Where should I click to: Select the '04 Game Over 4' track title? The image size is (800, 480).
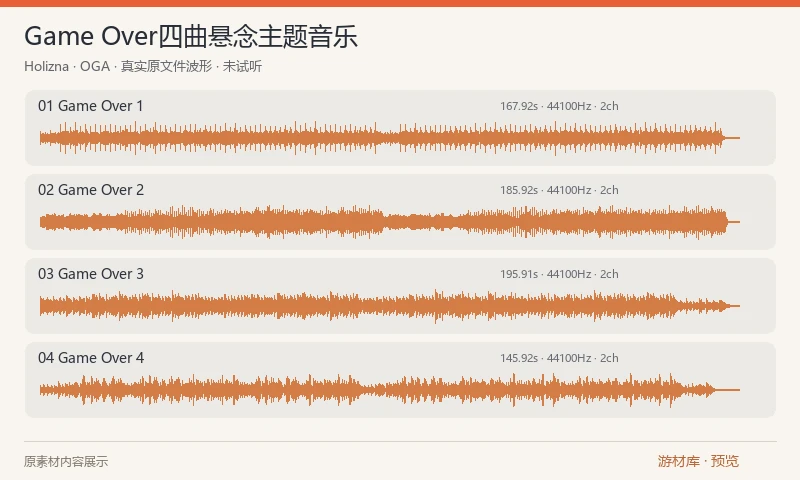[x=91, y=358]
